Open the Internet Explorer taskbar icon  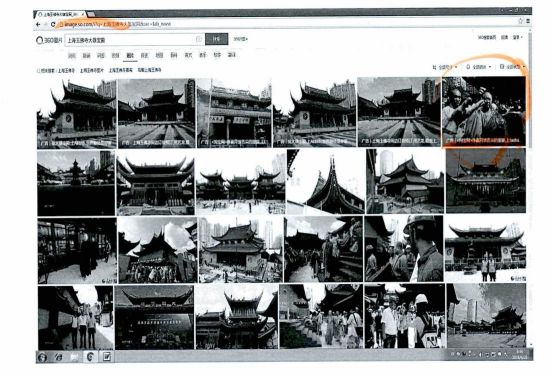coord(59,357)
